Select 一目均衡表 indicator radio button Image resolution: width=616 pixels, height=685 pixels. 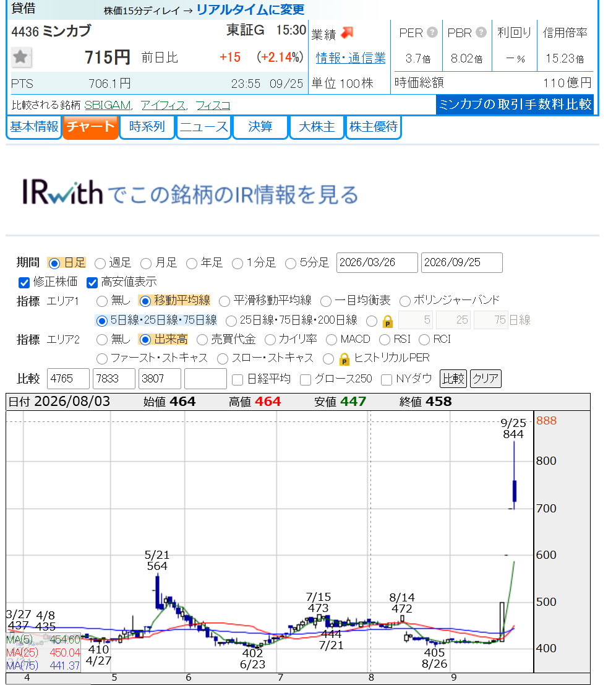coord(326,301)
